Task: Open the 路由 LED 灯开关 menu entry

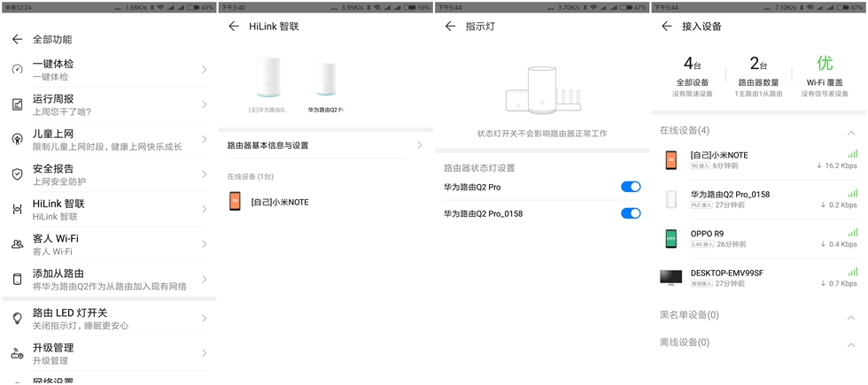Action: 109,319
